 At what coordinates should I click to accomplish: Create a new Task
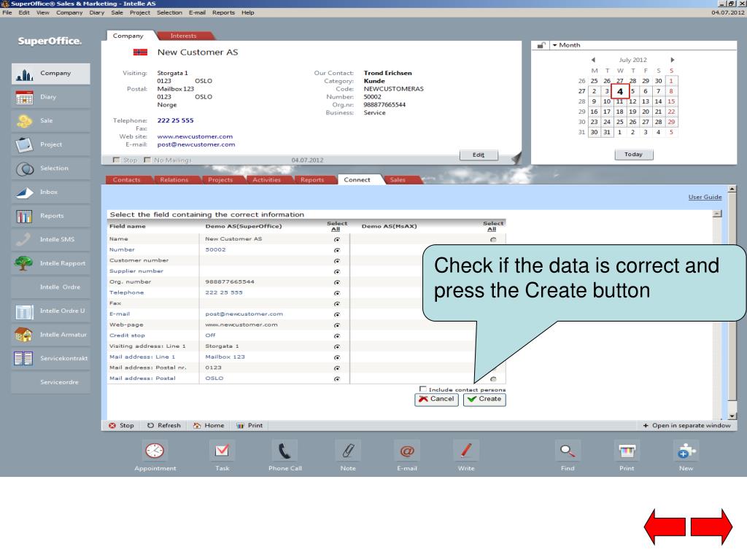[x=222, y=451]
